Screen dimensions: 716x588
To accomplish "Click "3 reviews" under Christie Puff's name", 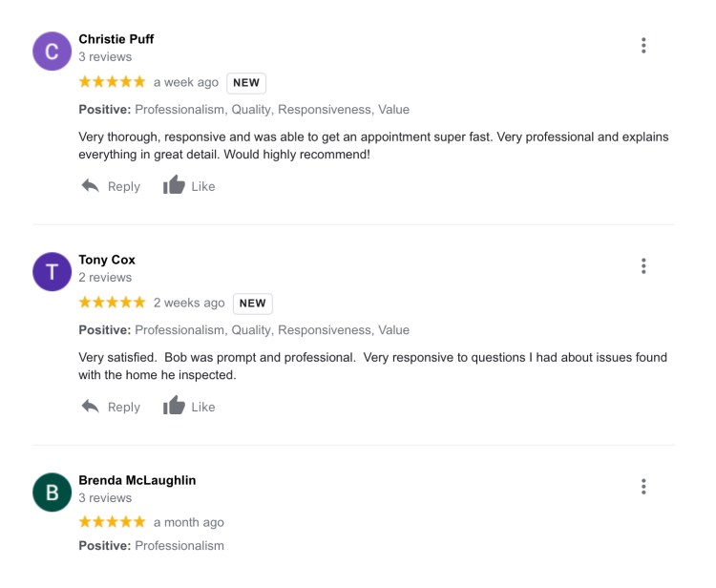I will click(x=105, y=57).
